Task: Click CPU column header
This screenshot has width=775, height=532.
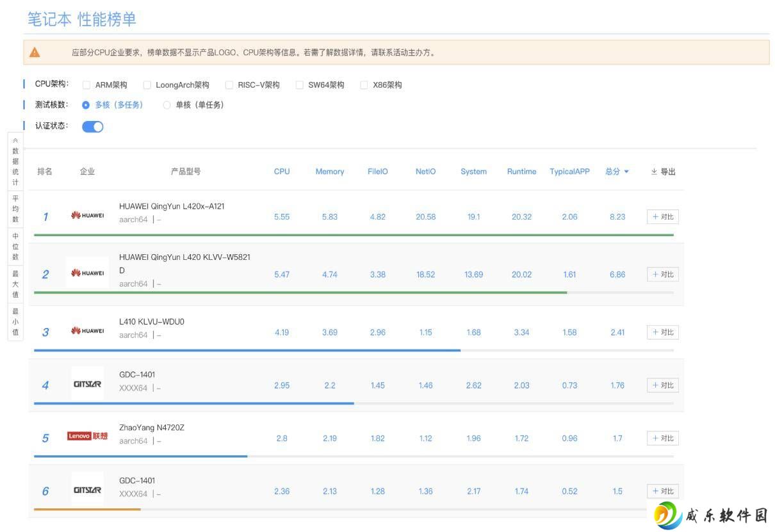Action: tap(282, 172)
